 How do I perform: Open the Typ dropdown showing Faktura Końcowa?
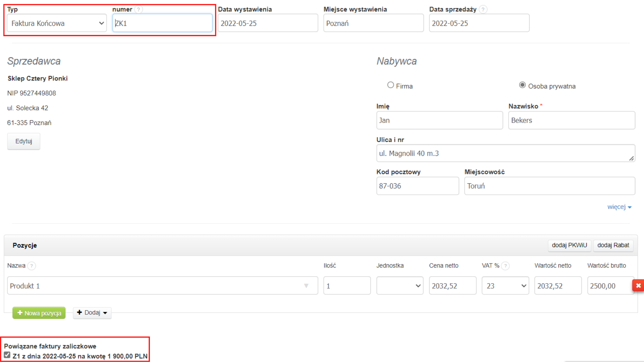point(57,23)
